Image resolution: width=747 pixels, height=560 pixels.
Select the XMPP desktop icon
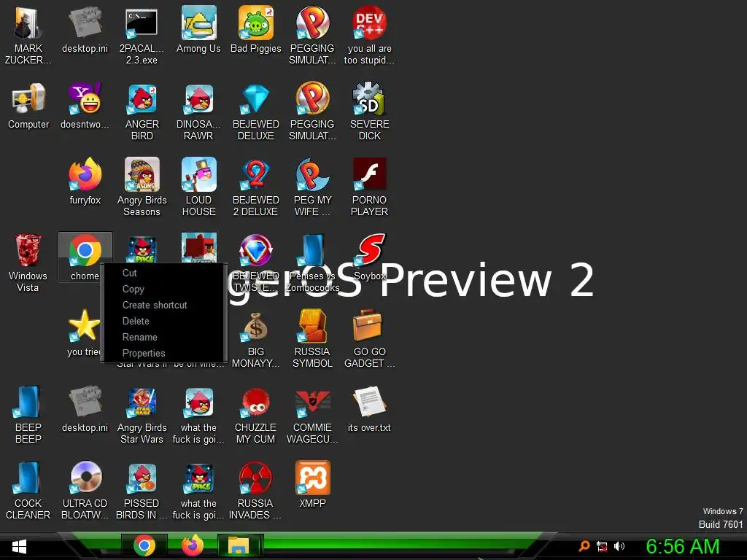[312, 485]
